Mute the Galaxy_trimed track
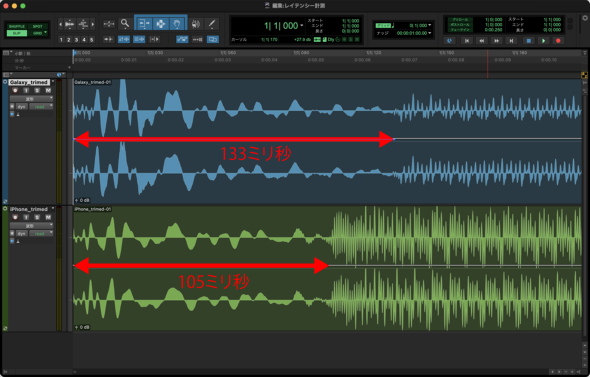This screenshot has height=377, width=590. pos(48,90)
